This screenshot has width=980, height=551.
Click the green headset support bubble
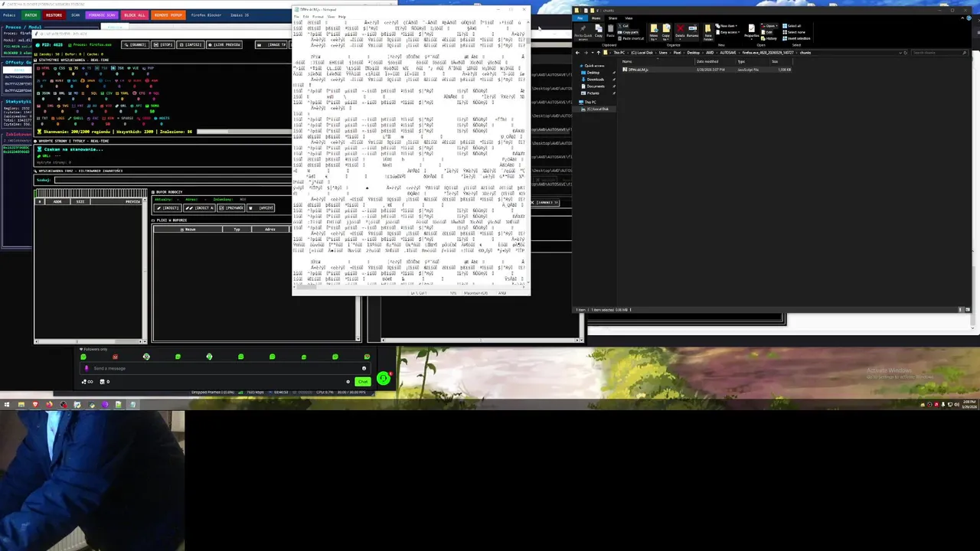384,378
